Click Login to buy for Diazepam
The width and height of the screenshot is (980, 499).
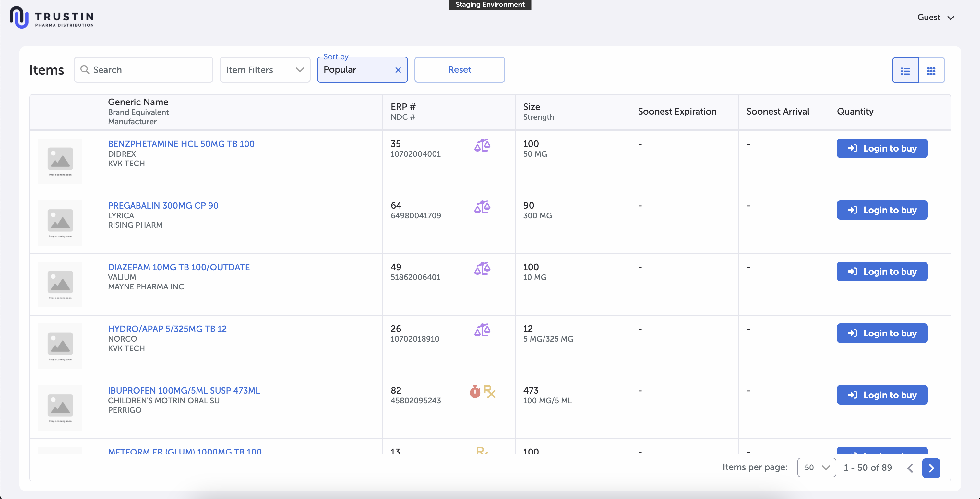tap(882, 271)
